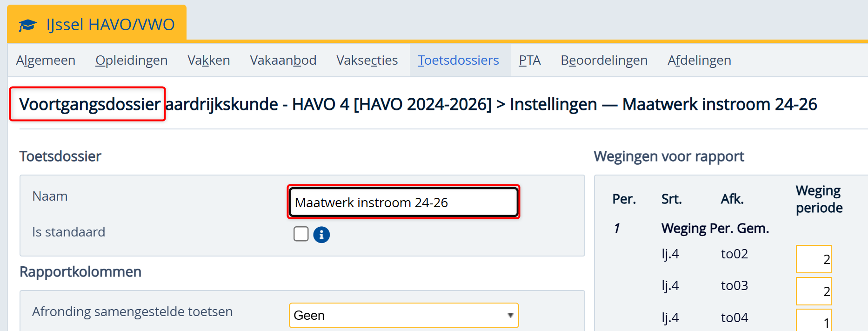Open the Vaksecties tab
The height and width of the screenshot is (331, 868).
pos(367,61)
